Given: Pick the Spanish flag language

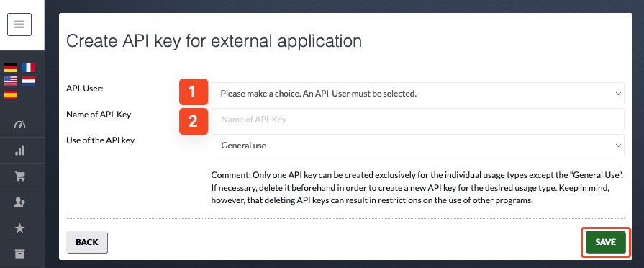Looking at the screenshot, I should point(10,94).
